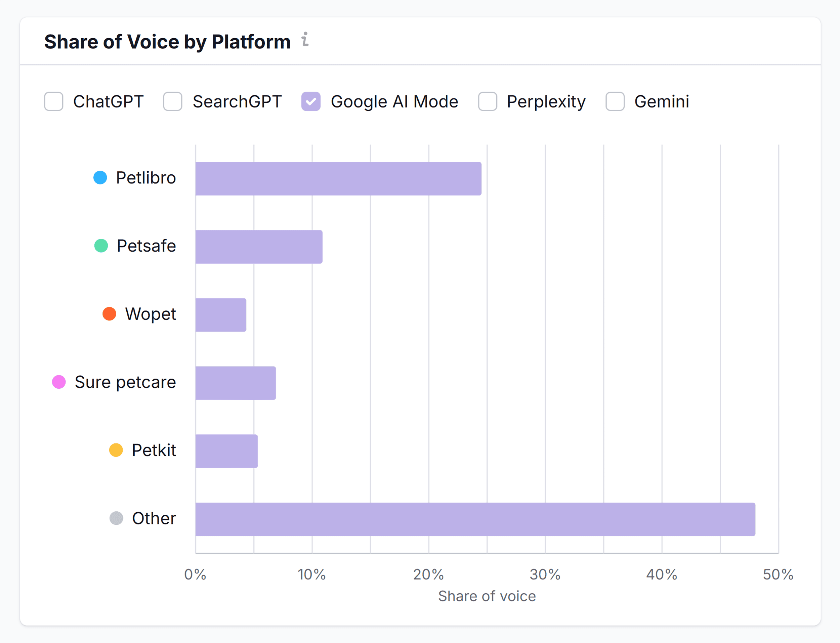Click the Petkit label in the legend
Image resolution: width=840 pixels, height=643 pixels.
pos(154,450)
